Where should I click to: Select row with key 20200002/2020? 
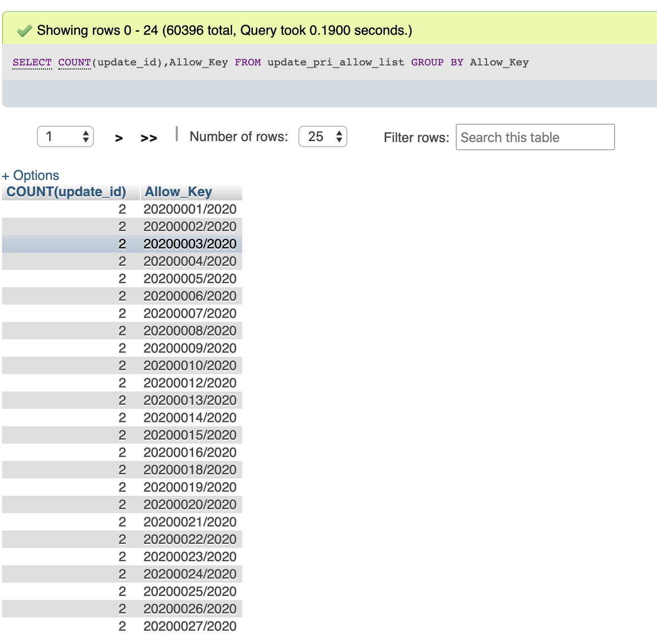click(122, 226)
